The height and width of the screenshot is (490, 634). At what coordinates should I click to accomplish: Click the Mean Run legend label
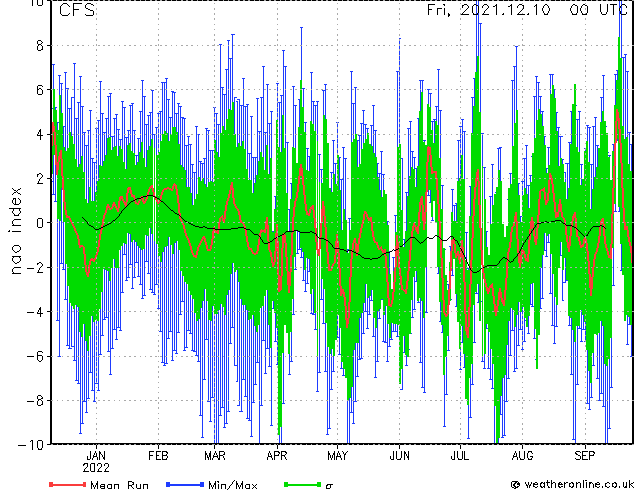tap(119, 485)
